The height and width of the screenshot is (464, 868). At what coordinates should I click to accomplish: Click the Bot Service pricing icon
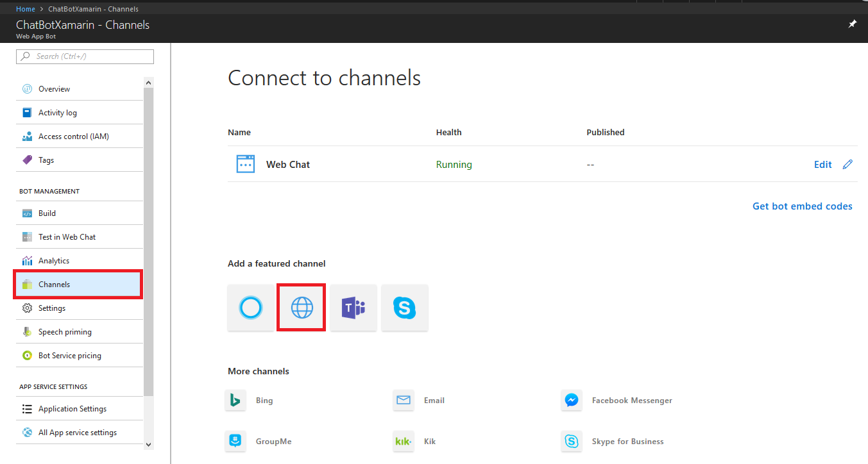tap(27, 356)
